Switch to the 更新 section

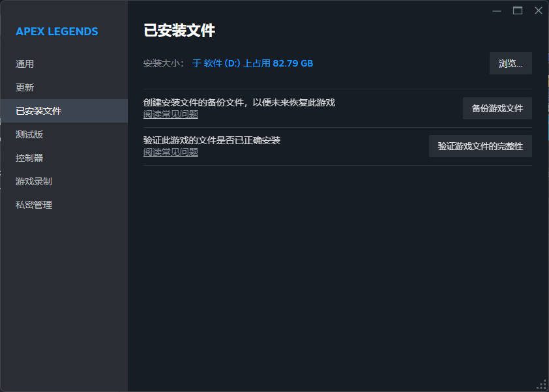pyautogui.click(x=64, y=87)
